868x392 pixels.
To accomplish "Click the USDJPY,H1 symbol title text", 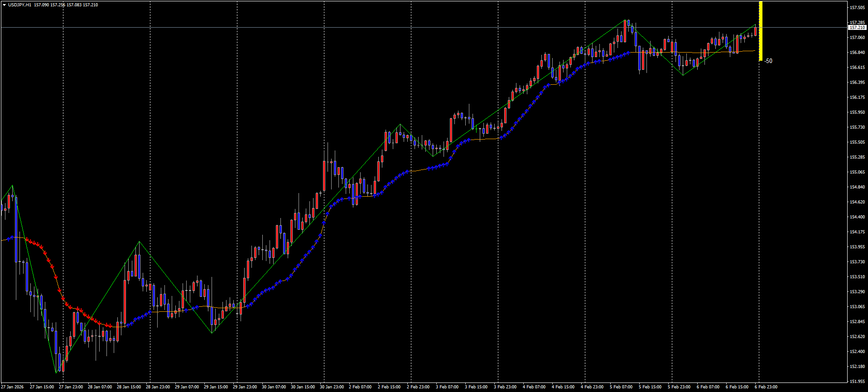I will 20,5.
